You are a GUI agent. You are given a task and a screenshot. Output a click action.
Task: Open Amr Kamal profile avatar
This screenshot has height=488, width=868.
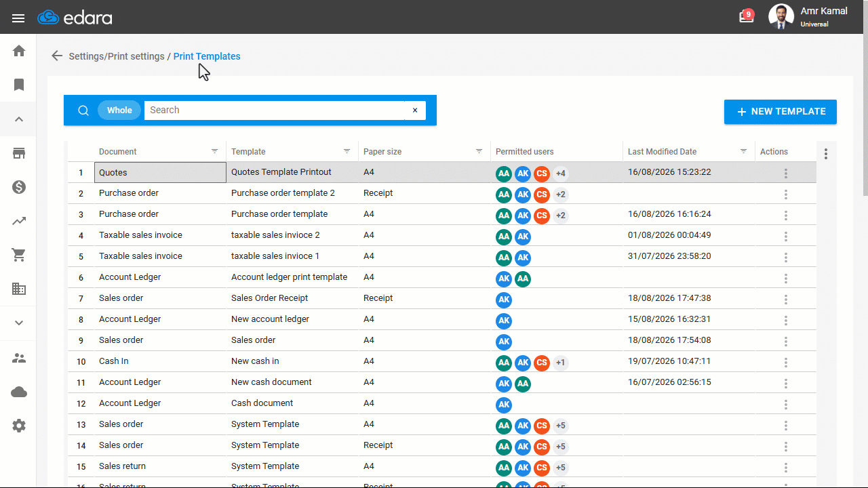tap(781, 17)
